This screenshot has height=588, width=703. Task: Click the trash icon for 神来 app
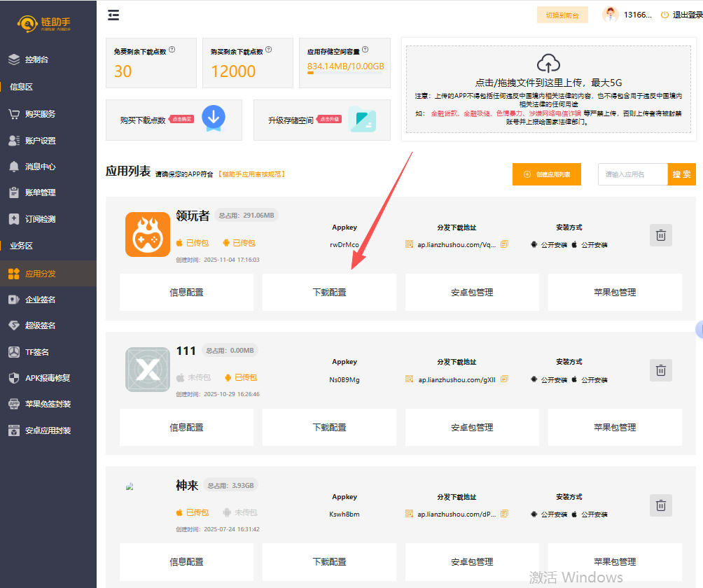(x=660, y=505)
